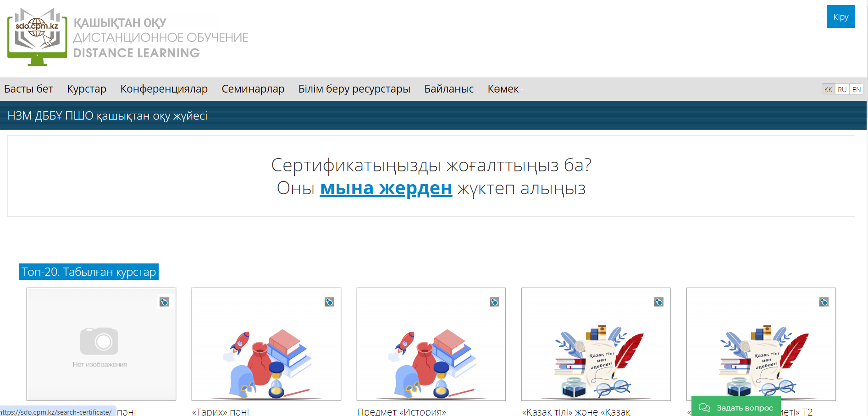Switch site language to EN
This screenshot has height=416, width=868.
click(x=856, y=89)
